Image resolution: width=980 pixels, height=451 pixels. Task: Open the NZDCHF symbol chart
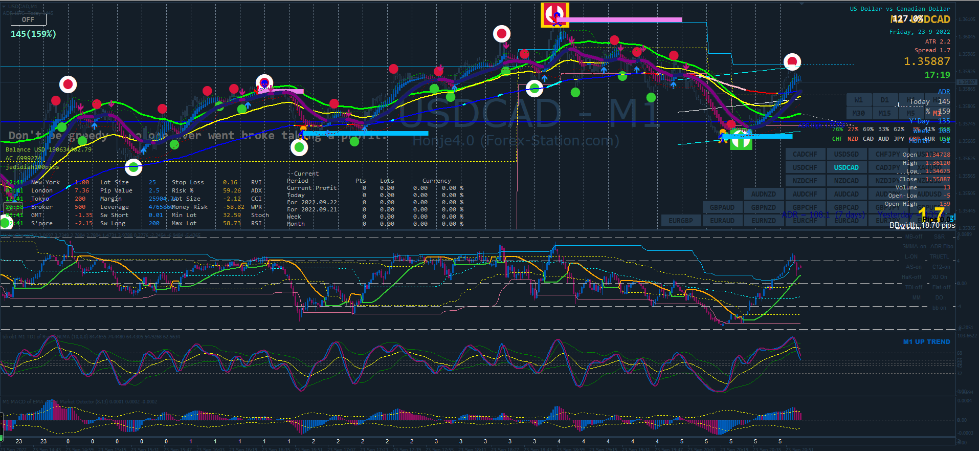click(x=805, y=181)
